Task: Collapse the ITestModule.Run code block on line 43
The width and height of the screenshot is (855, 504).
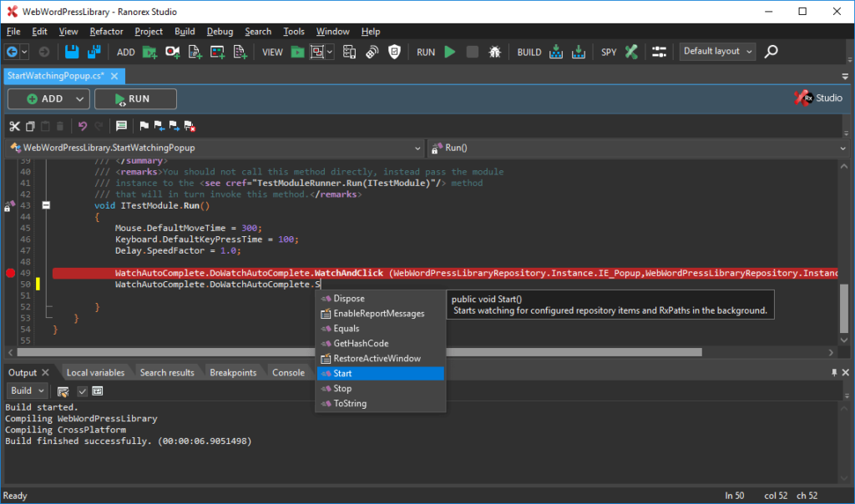Action: pyautogui.click(x=46, y=204)
